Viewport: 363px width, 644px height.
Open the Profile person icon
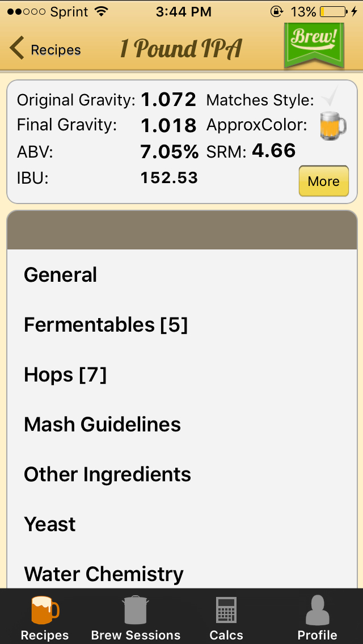317,611
